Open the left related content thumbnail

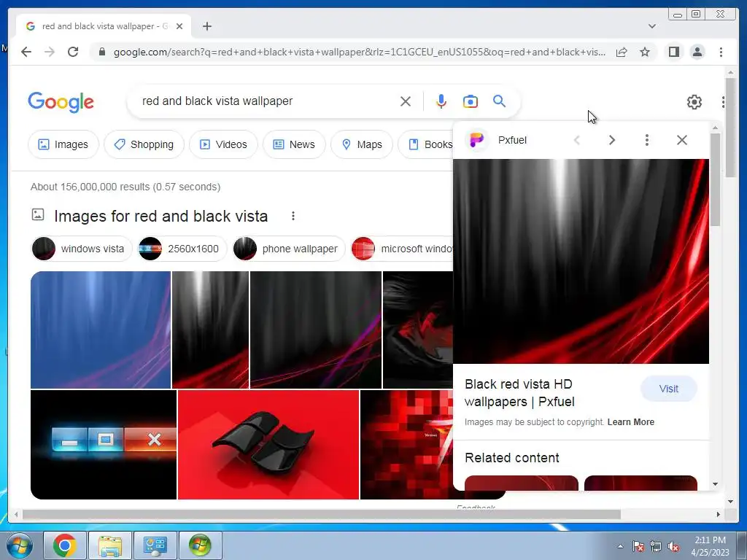tap(521, 483)
